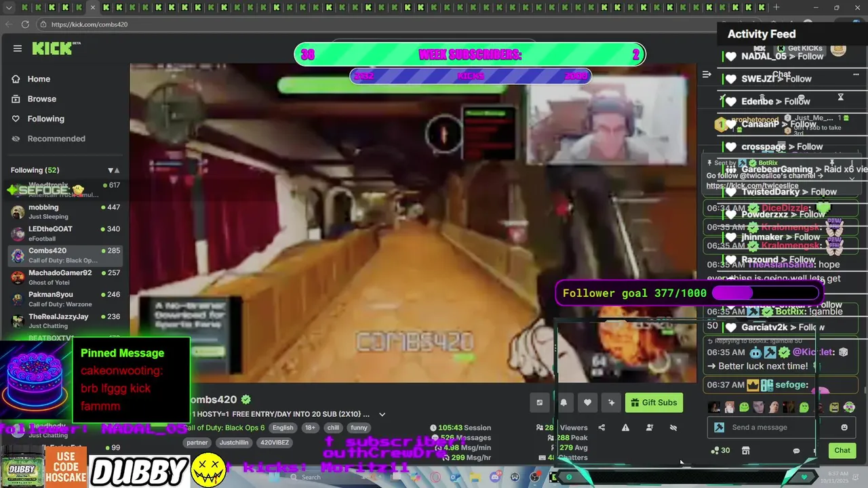Click the BotRix username in chat
The height and width of the screenshot is (488, 868).
tap(789, 312)
